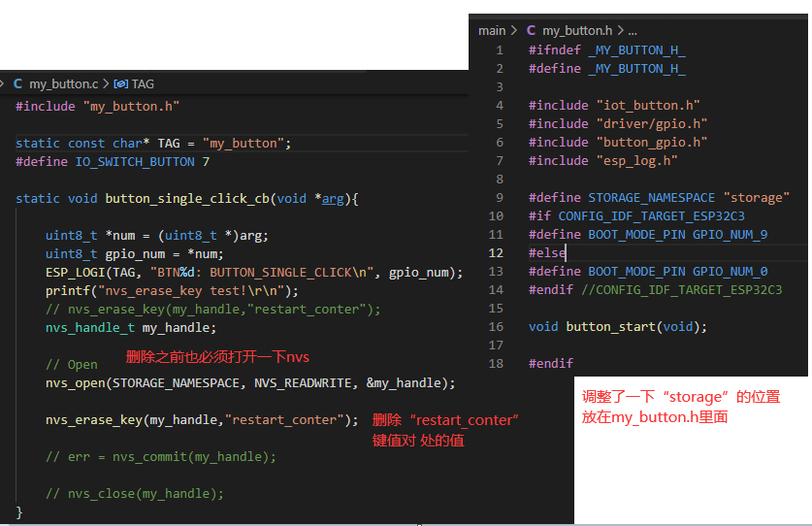Image resolution: width=812 pixels, height=526 pixels.
Task: Click STORAGE_NAMESPACE define in header
Action: tap(659, 197)
